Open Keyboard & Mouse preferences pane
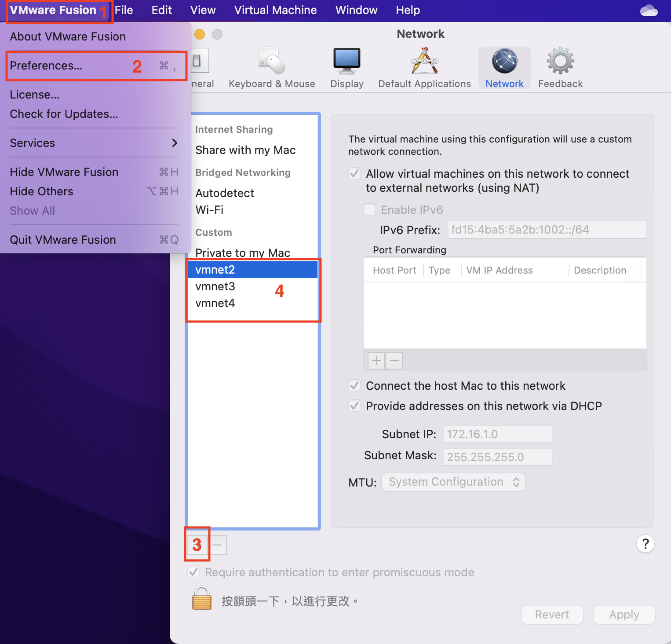 272,68
